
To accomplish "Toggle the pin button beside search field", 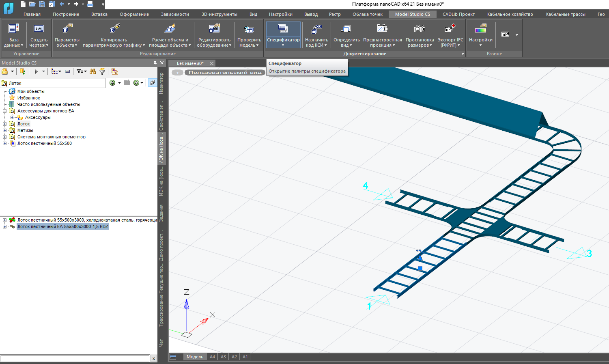I will pos(152,83).
